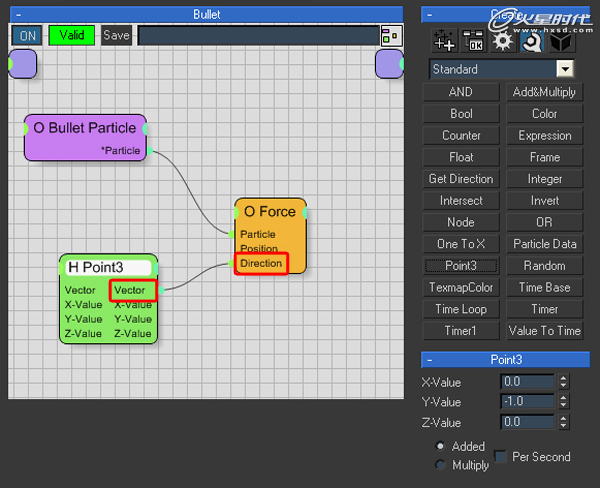Click the Y-Value input field

[x=527, y=401]
